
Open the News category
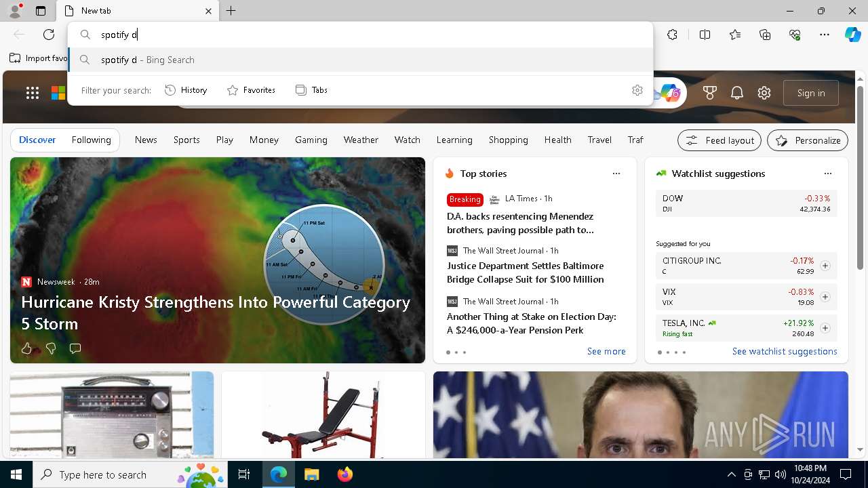click(x=146, y=140)
